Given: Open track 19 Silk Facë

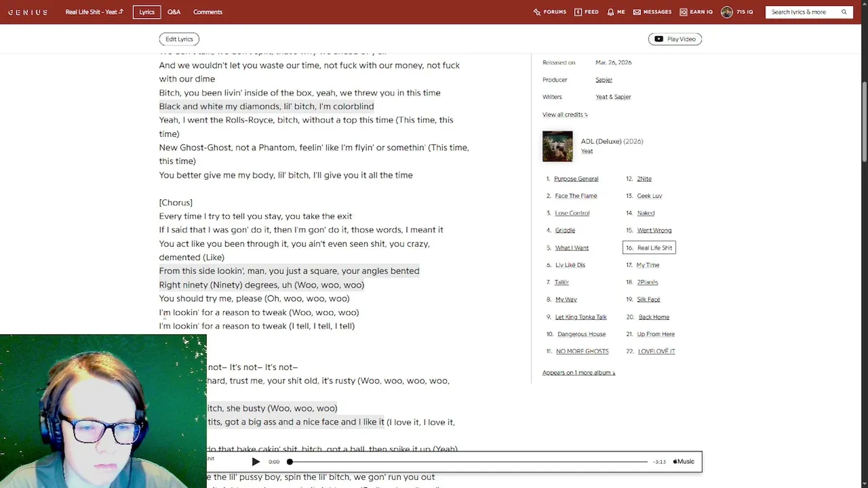Looking at the screenshot, I should click(648, 300).
